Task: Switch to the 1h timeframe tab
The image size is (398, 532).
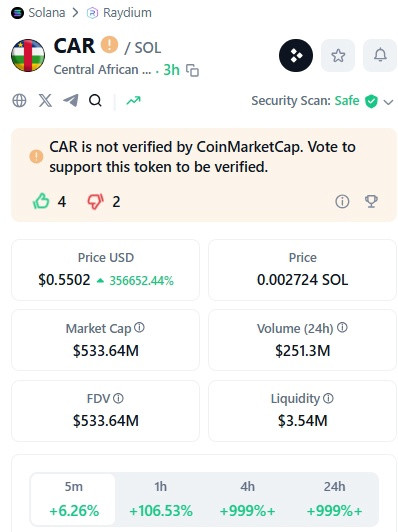Action: 160,499
